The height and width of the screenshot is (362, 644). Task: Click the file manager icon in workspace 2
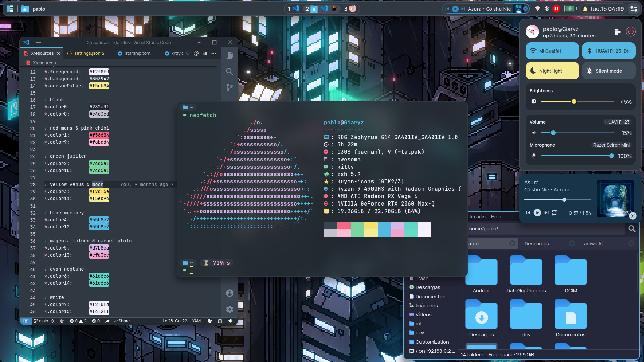point(314,9)
